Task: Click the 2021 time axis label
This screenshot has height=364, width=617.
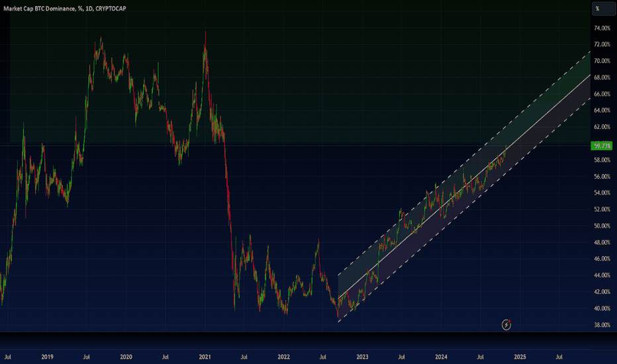Action: click(x=205, y=357)
